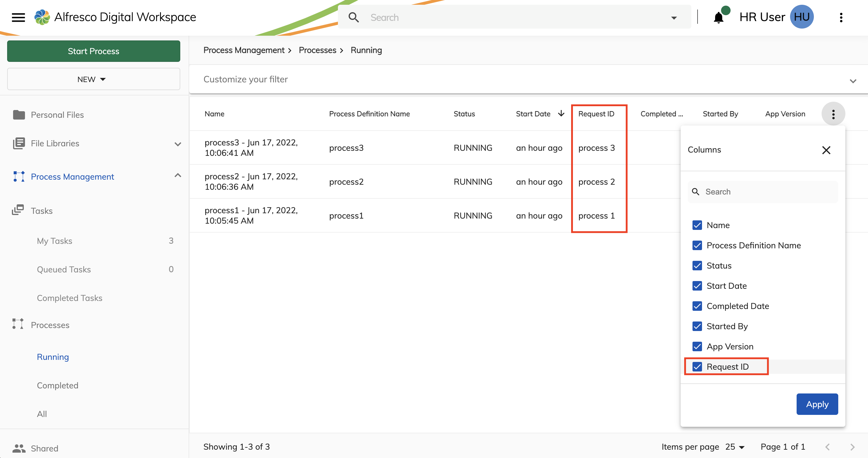Open the table columns three-dot icon
The image size is (868, 458).
(x=833, y=114)
